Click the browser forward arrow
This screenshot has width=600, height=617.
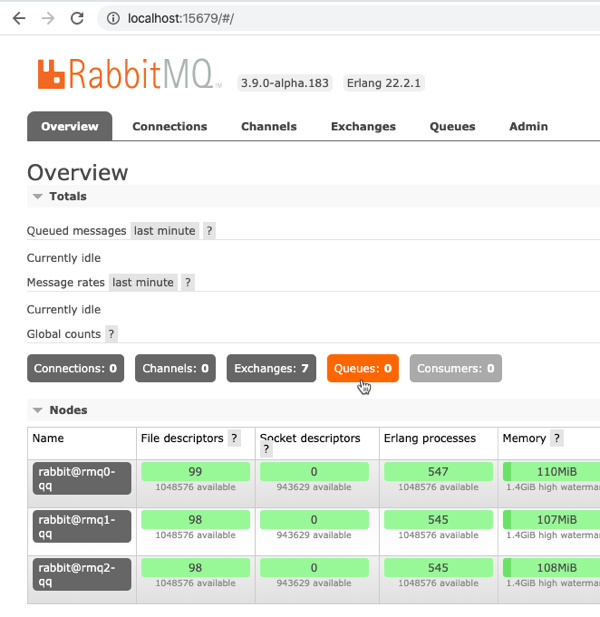point(47,19)
